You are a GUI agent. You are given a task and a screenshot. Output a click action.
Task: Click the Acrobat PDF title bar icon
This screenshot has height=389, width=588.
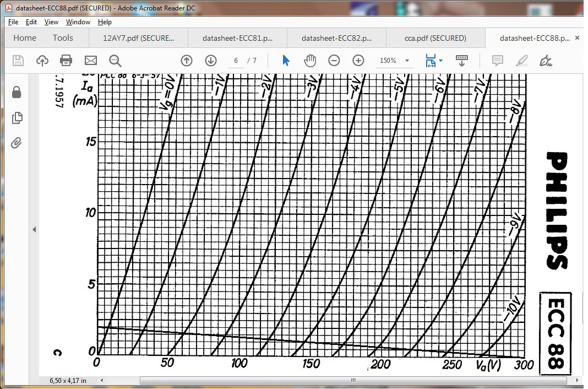click(9, 8)
